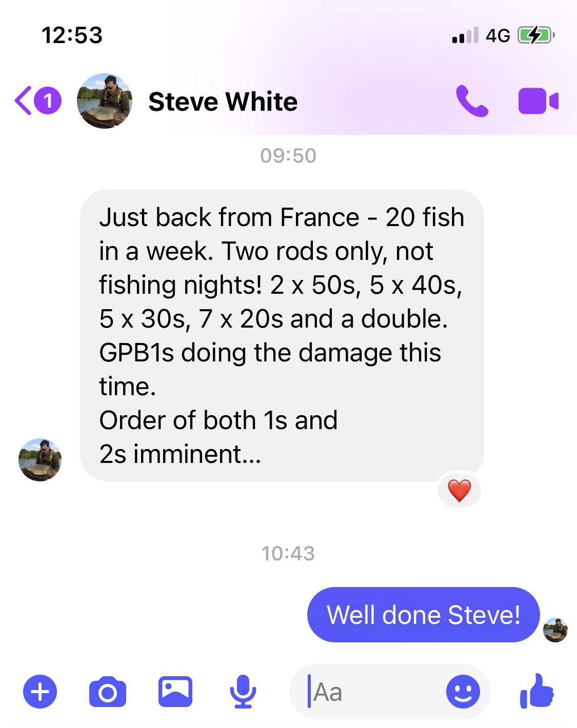Viewport: 577px width, 728px height.
Task: Tap the battery charging status icon
Action: click(x=536, y=35)
